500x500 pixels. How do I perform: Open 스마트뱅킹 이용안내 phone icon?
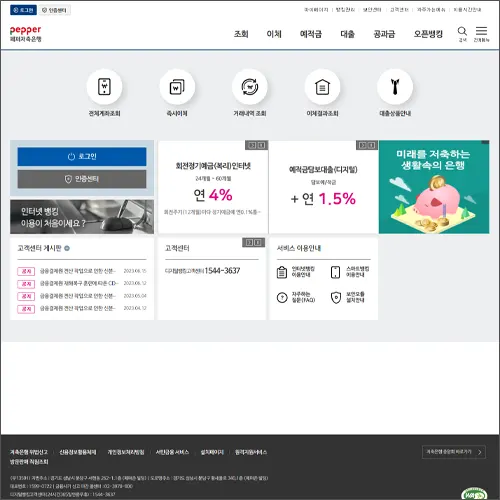[x=335, y=272]
